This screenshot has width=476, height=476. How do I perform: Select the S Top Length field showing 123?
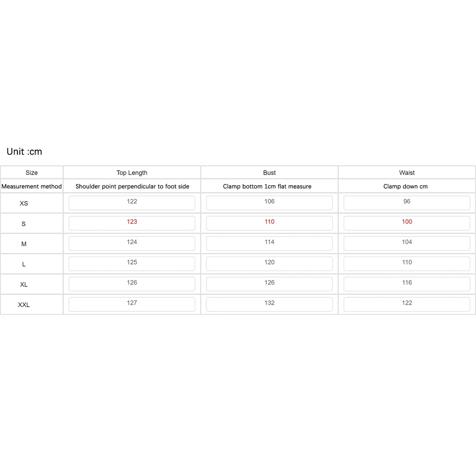click(132, 223)
